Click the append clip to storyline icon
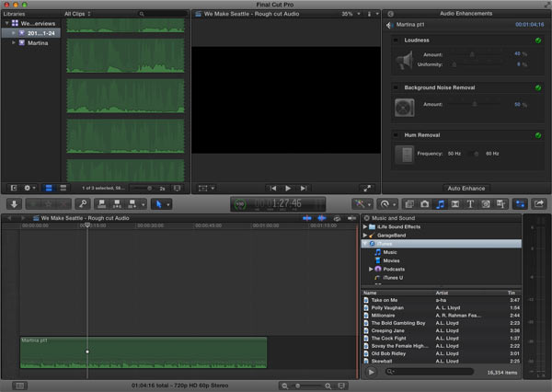Image resolution: width=552 pixels, height=392 pixels. coord(132,204)
